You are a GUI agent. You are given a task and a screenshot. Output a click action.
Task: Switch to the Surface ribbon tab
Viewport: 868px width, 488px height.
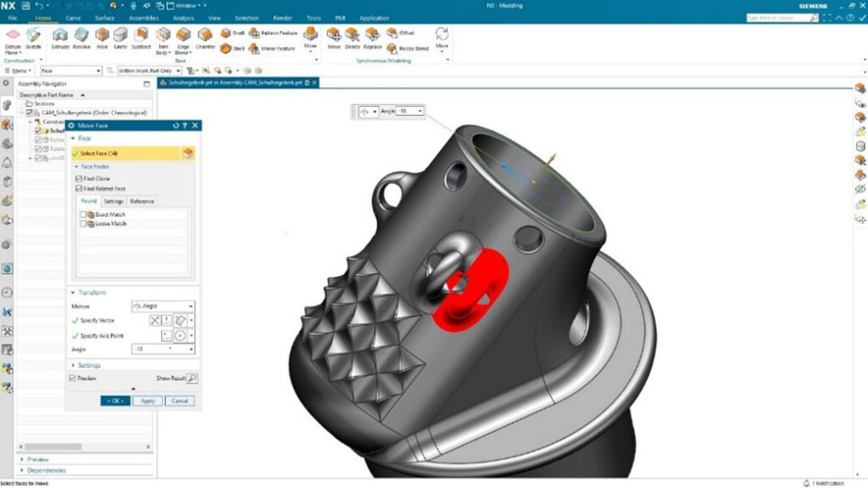104,17
